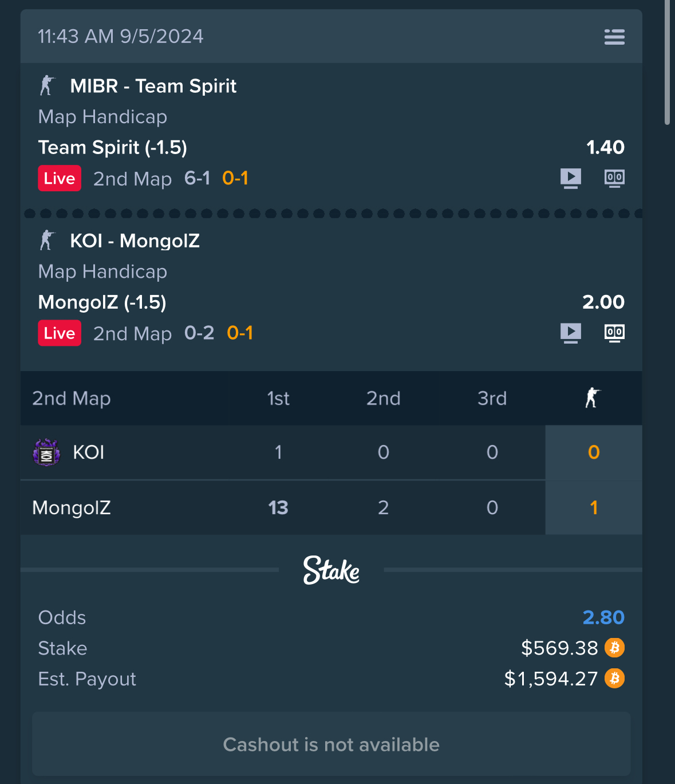Toggle scoreboard for KOI - MongolZ match

coord(614,333)
